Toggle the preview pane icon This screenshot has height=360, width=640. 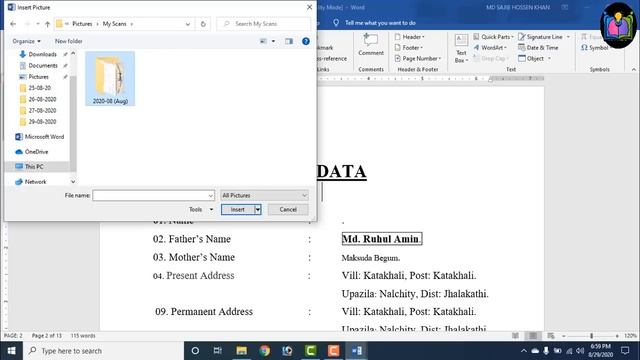coord(289,41)
